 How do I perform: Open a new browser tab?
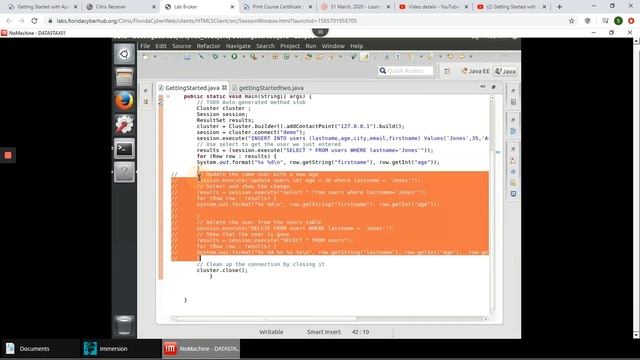(559, 7)
